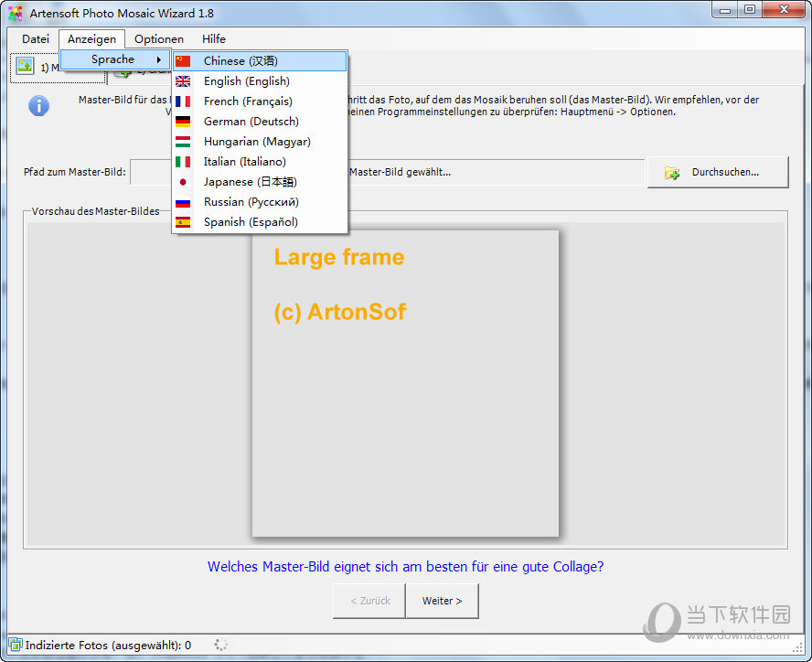Expand the Sprache submenu

coord(116,59)
